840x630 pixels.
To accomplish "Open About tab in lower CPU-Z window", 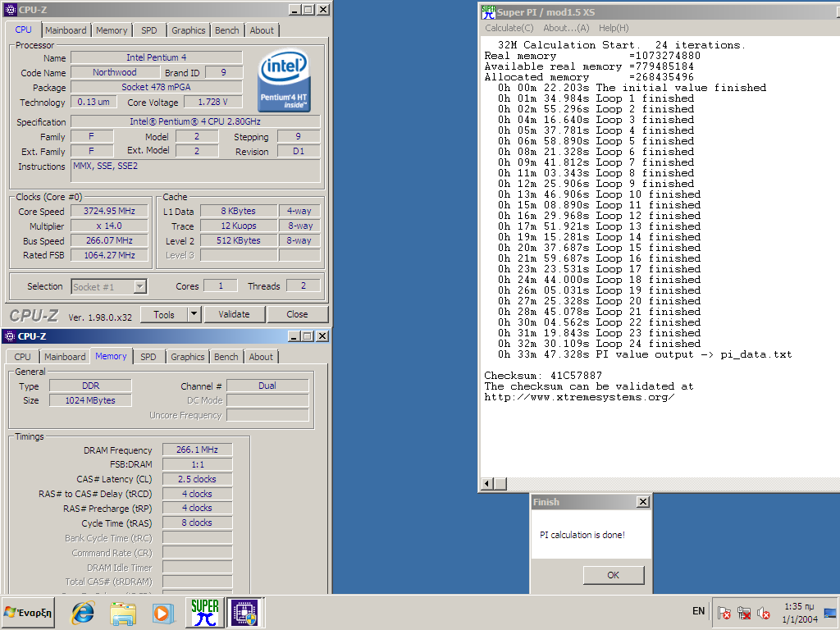I will 261,357.
